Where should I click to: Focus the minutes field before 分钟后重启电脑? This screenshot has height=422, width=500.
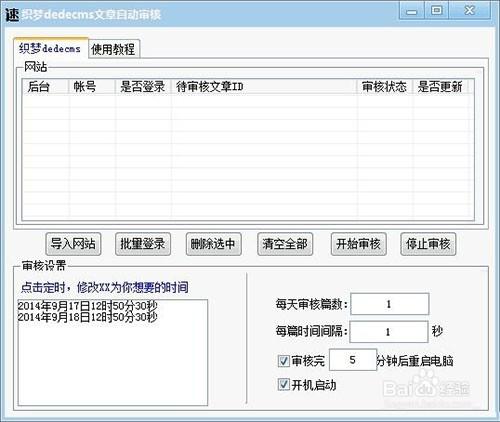353,360
